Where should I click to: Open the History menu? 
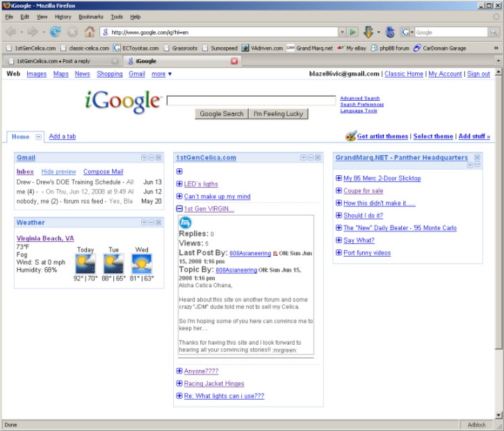(63, 17)
